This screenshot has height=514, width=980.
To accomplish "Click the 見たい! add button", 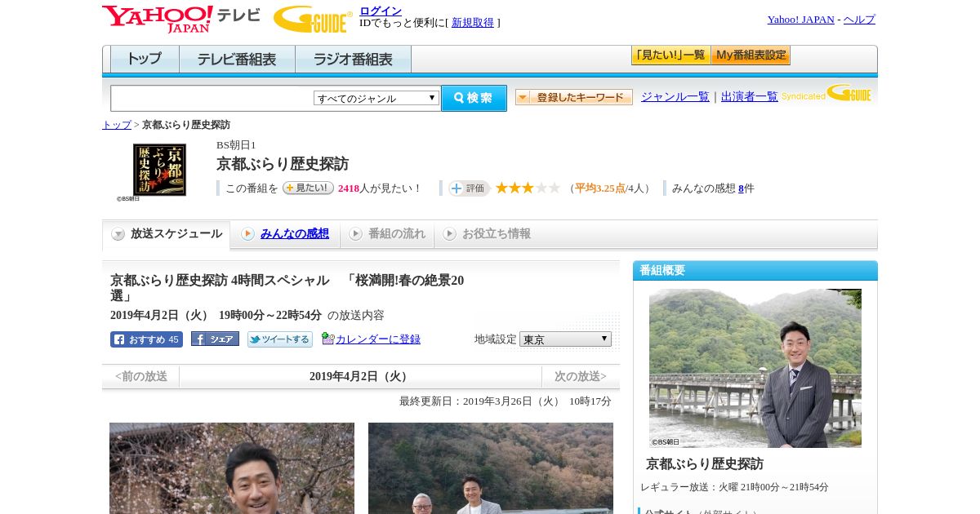I will point(308,188).
